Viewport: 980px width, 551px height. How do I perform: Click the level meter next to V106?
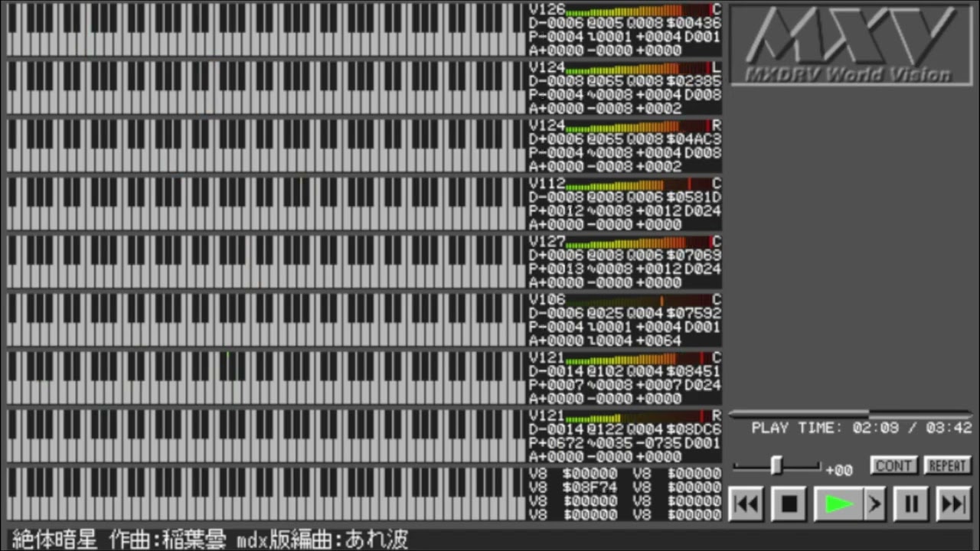coord(639,301)
